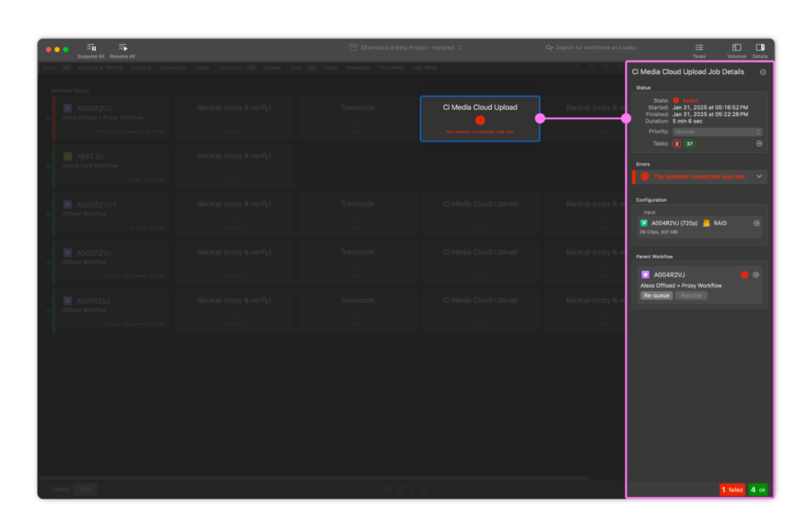Click the red error icon on Ci Media Cloud Upload card

pyautogui.click(x=480, y=121)
